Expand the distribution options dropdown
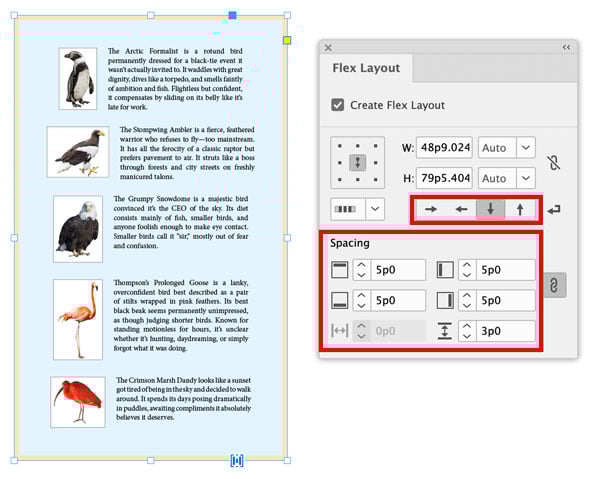Image resolution: width=600 pixels, height=479 pixels. (x=376, y=209)
